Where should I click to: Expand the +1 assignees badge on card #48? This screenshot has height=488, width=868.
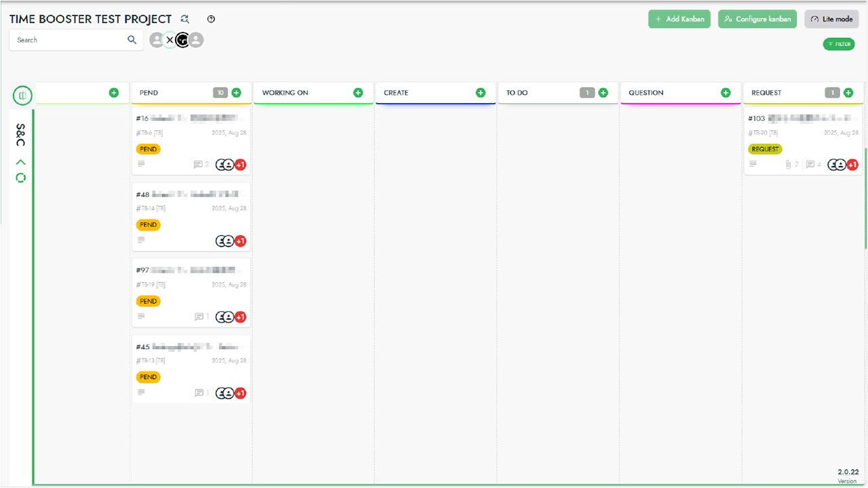(240, 241)
